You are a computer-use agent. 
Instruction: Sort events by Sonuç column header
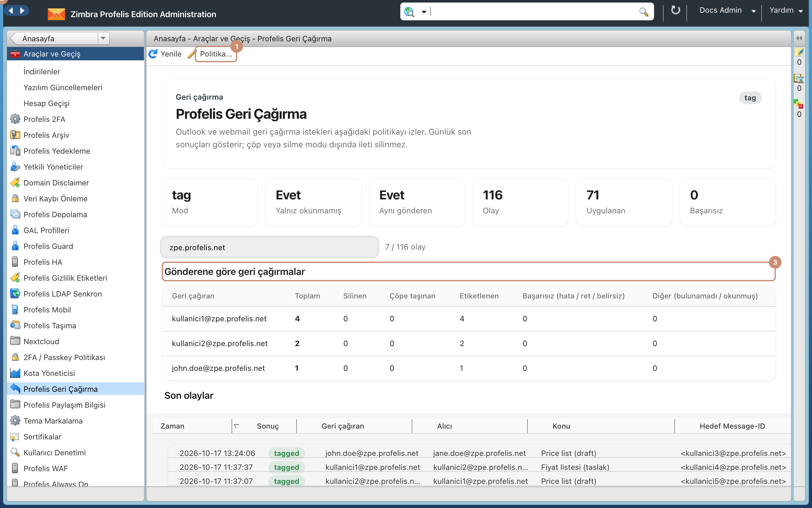click(x=267, y=426)
